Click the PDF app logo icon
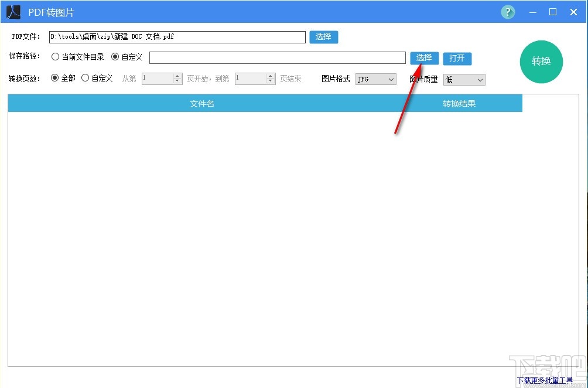The height and width of the screenshot is (388, 588). coord(13,12)
